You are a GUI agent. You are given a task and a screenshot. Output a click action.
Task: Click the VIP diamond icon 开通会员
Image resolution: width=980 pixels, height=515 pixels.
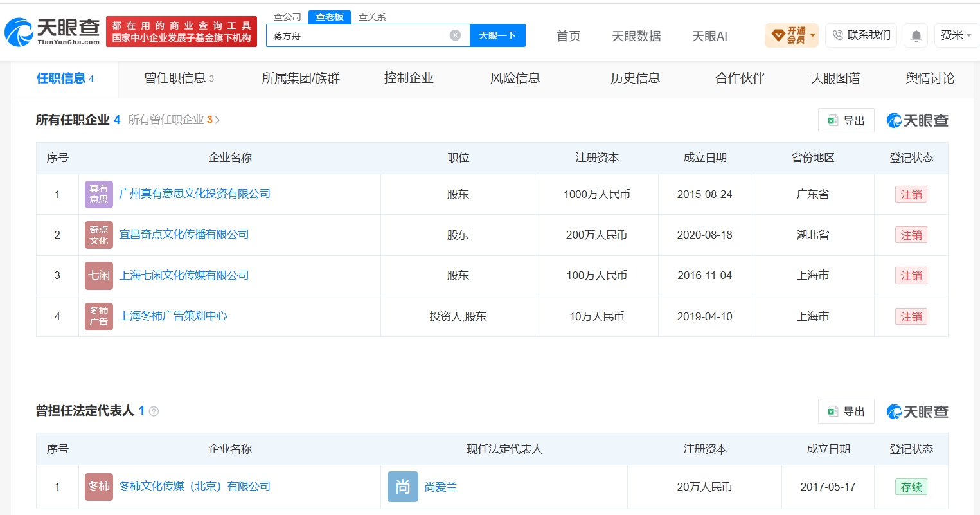tap(778, 35)
